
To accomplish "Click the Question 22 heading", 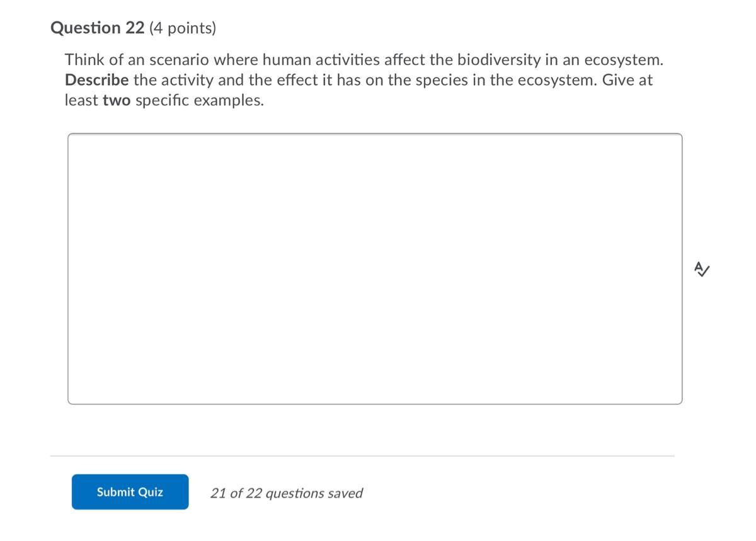I will point(97,28).
